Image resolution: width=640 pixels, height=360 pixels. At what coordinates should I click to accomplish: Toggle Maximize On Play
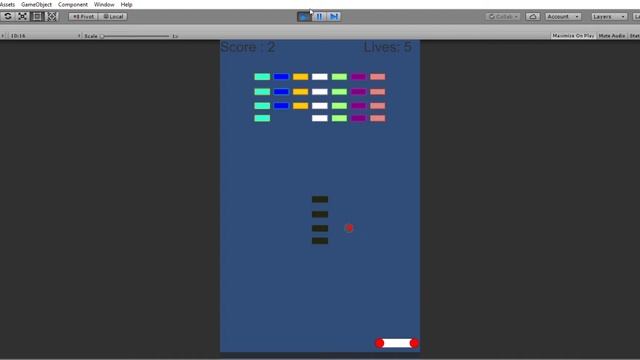point(573,36)
